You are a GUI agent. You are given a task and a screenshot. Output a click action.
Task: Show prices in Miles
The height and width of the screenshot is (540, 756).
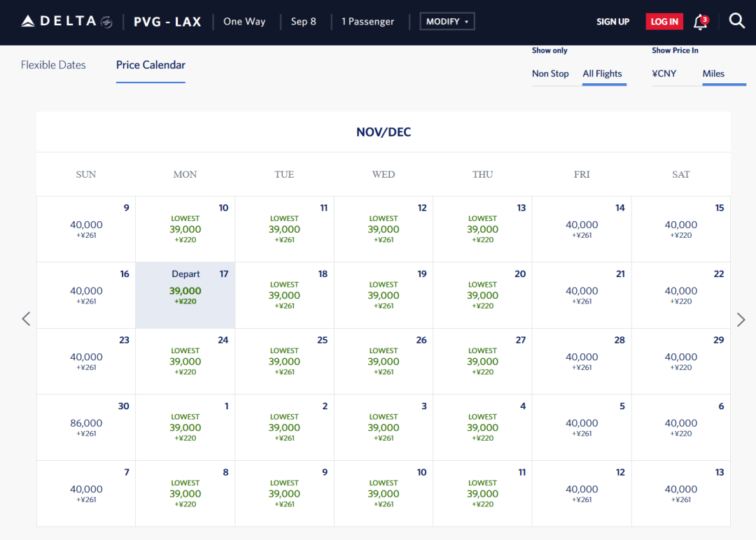click(x=713, y=73)
